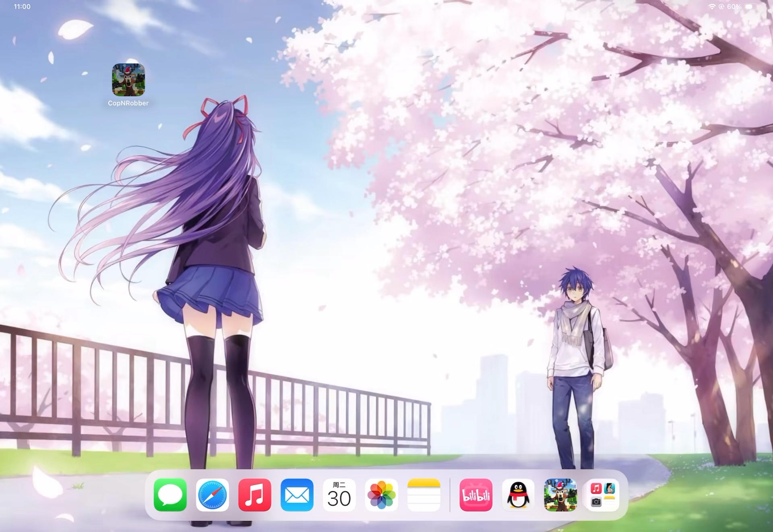This screenshot has height=532, width=773.
Task: Open the Mail app
Action: pos(297,495)
